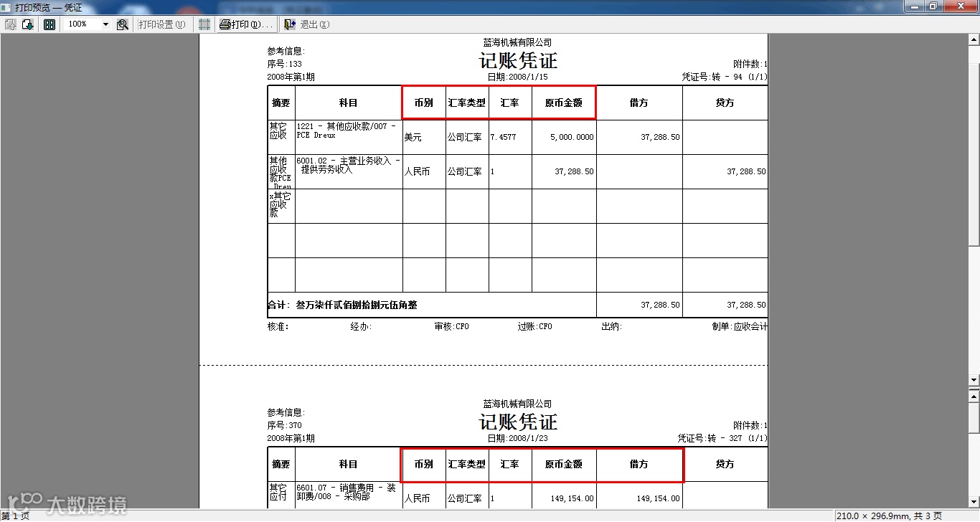This screenshot has width=980, height=522.
Task: Click the 过账:CFO posting text
Action: (x=535, y=326)
